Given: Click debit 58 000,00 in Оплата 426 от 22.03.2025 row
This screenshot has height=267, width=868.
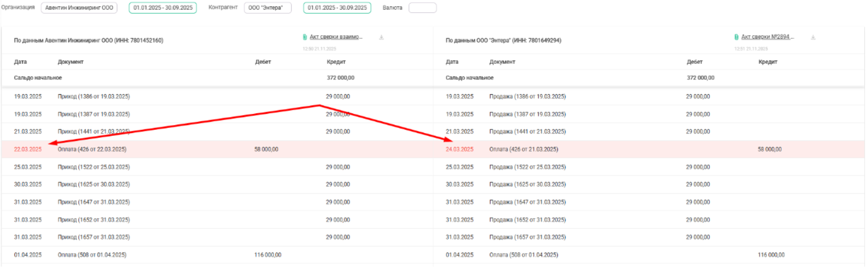Looking at the screenshot, I should (266, 149).
